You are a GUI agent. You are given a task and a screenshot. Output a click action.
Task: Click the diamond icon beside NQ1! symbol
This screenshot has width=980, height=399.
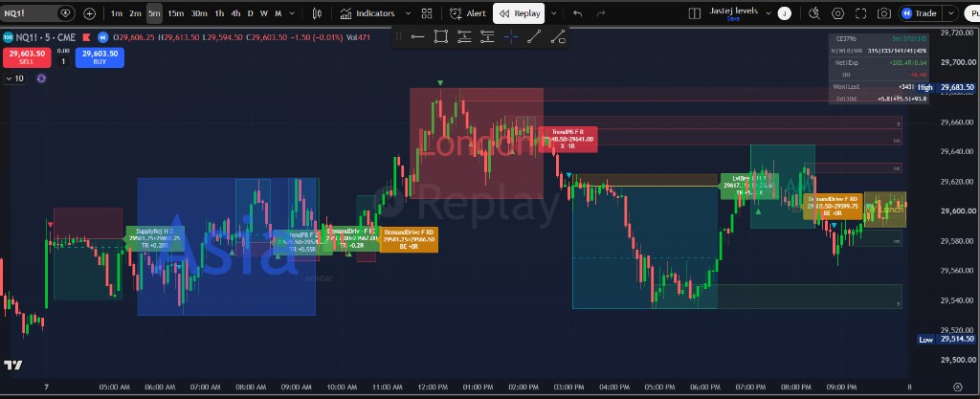click(x=66, y=13)
